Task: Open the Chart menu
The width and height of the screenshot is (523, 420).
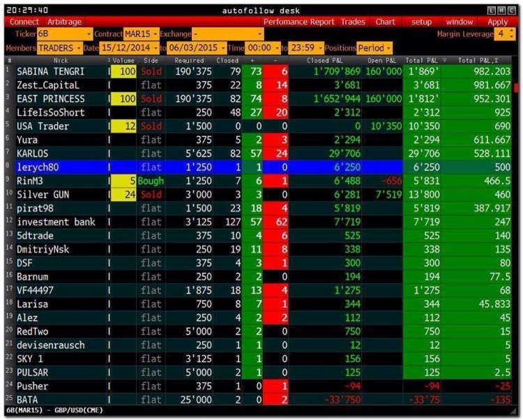Action: coord(385,22)
